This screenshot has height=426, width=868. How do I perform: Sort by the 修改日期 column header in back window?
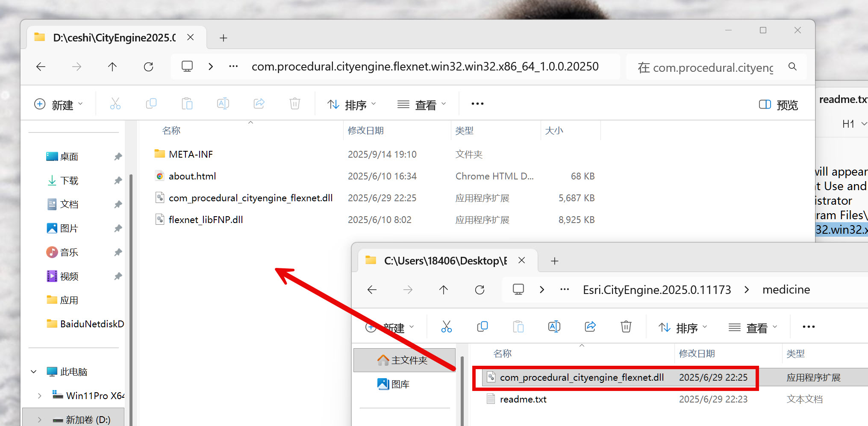tap(365, 131)
